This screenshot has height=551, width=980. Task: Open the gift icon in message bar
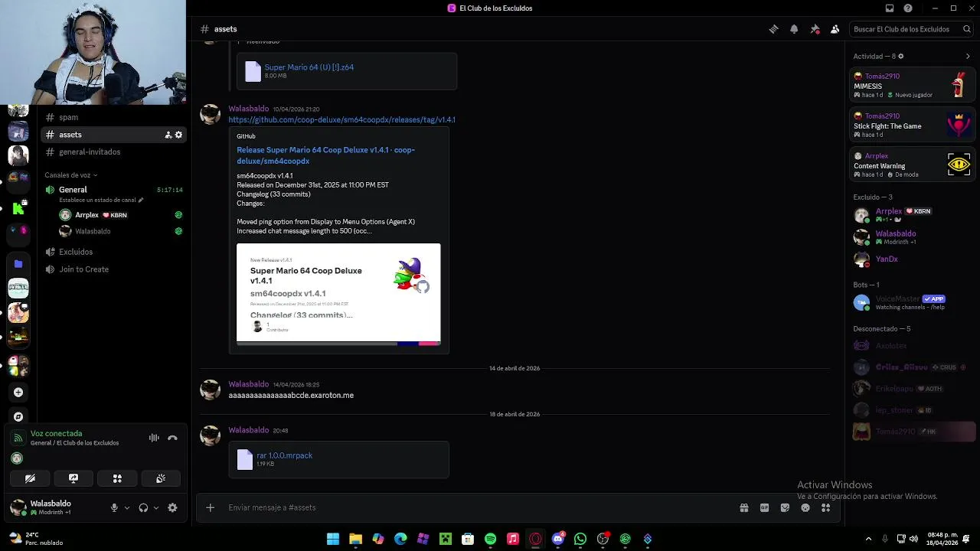743,507
